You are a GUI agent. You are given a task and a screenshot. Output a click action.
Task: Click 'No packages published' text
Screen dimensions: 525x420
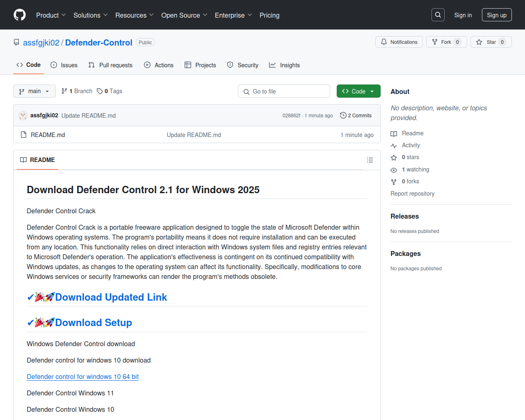[x=416, y=269]
